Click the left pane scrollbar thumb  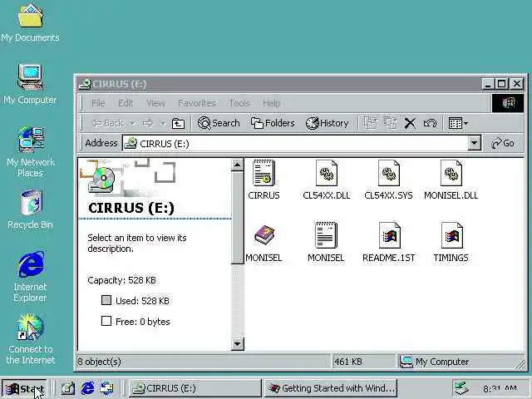pyautogui.click(x=238, y=217)
